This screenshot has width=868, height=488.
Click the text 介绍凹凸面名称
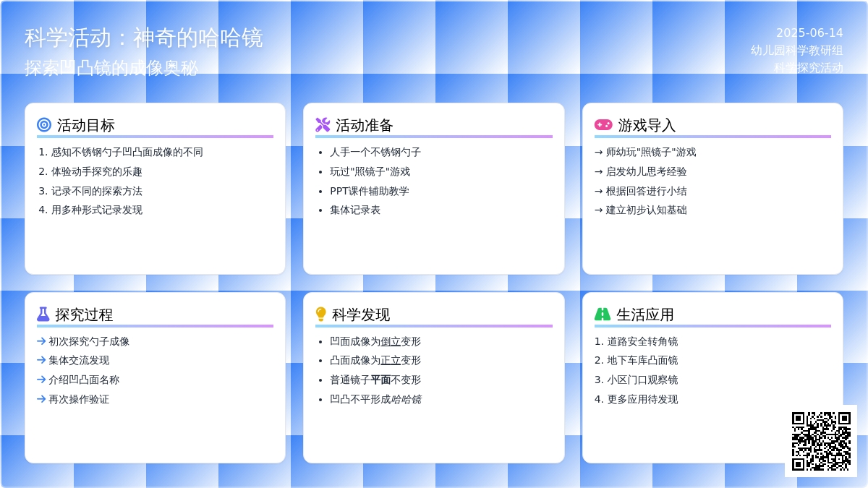pos(84,380)
